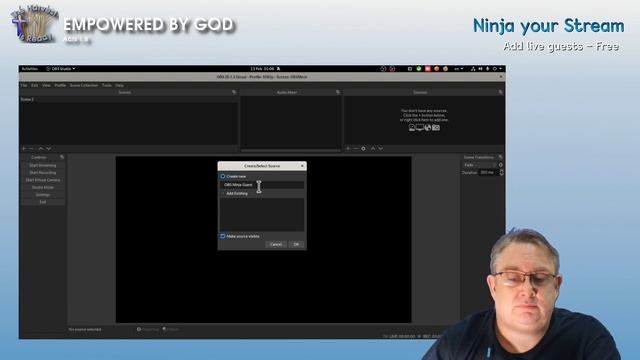This screenshot has height=360, width=640.
Task: Click the volume icon in system tray
Action: (x=480, y=69)
